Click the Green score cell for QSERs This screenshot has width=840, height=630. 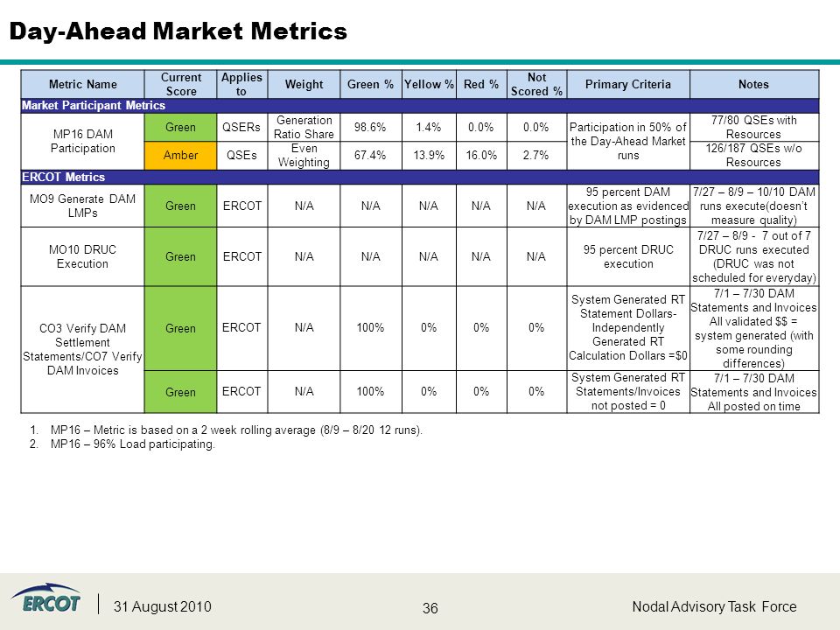coord(180,128)
